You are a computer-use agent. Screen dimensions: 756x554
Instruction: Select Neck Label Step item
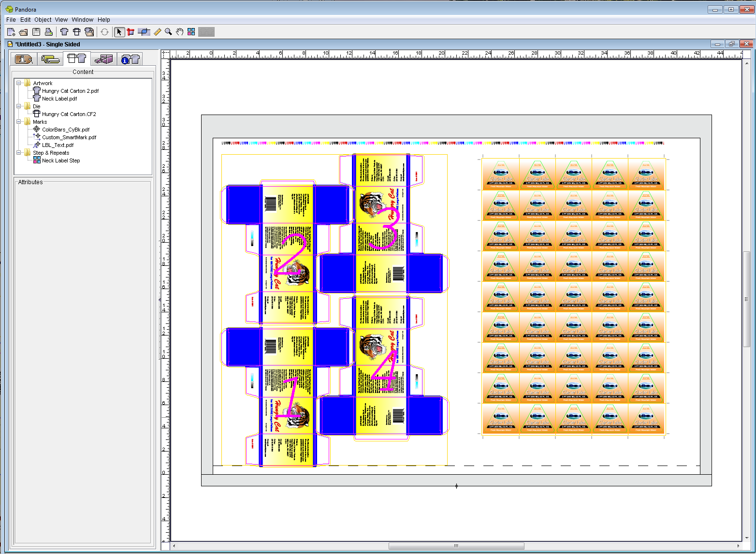pos(61,160)
